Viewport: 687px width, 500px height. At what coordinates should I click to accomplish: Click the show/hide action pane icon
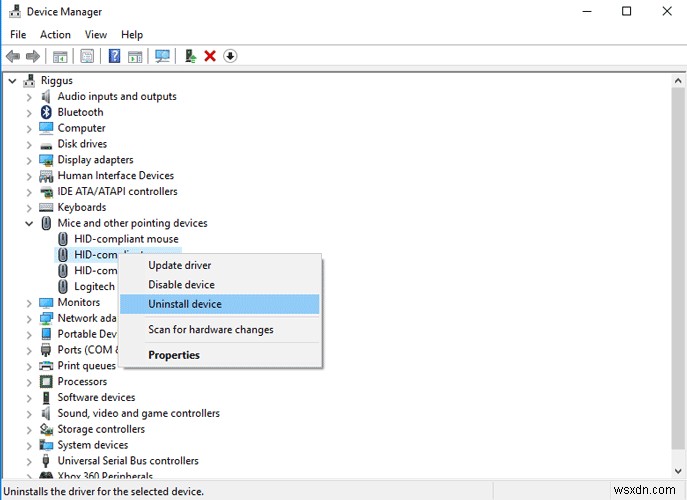tap(135, 56)
